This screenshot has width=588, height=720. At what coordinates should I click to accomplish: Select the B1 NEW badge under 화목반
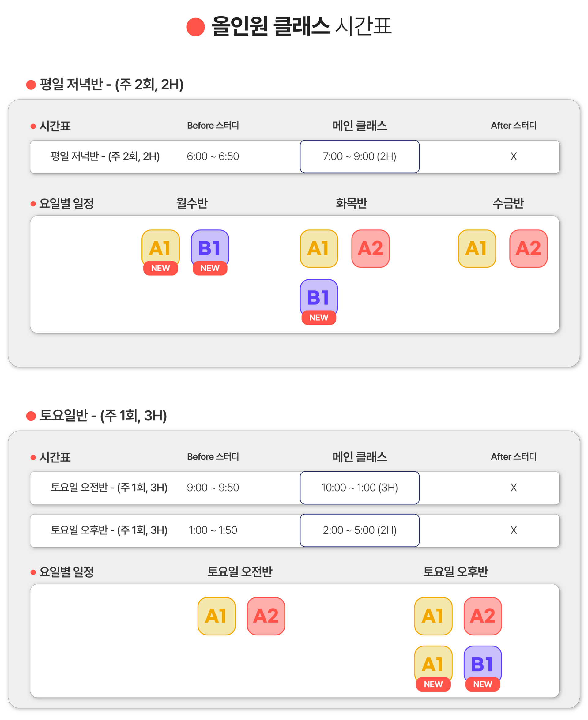pos(319,302)
